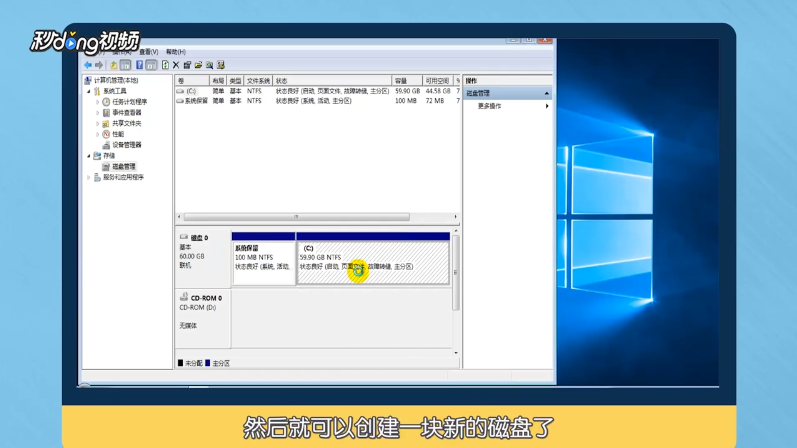797x448 pixels.
Task: Click the open folder toolbar icon
Action: click(x=198, y=65)
